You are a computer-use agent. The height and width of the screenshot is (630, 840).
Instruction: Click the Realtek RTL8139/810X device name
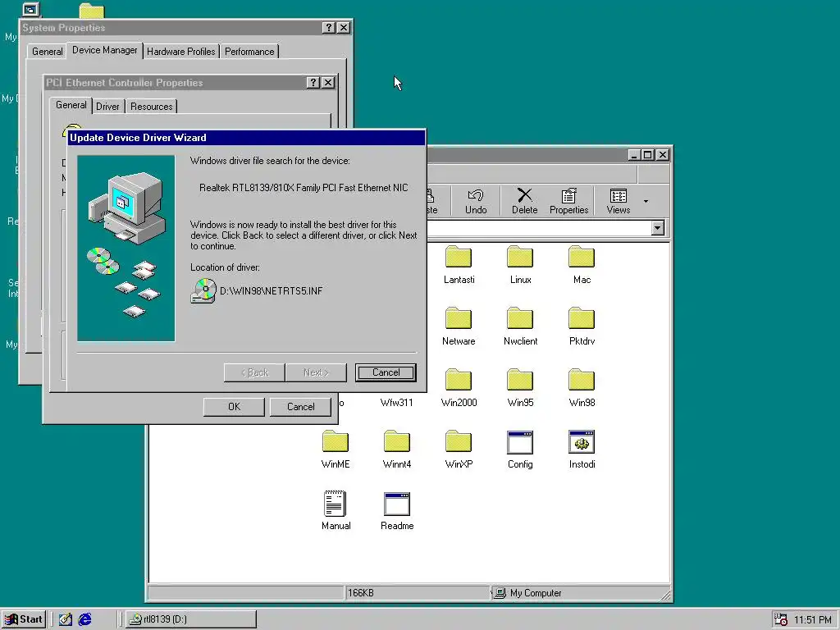pos(304,188)
